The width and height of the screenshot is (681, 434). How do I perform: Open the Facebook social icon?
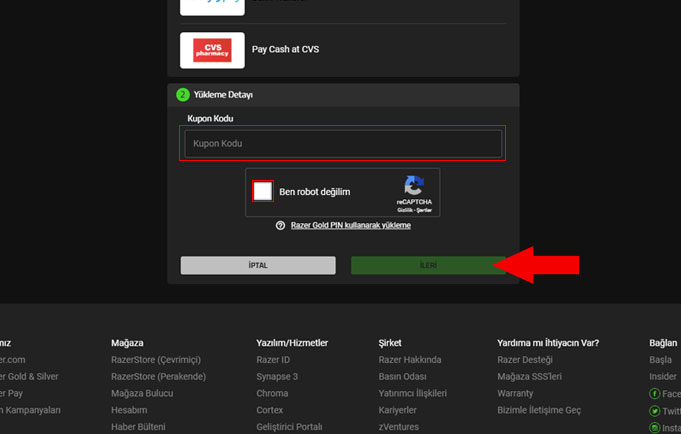coord(654,394)
